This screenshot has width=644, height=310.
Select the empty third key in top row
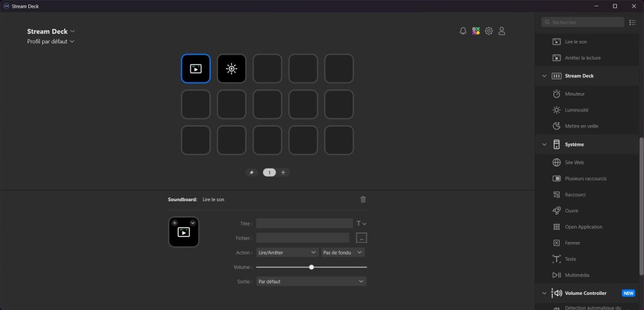click(267, 69)
